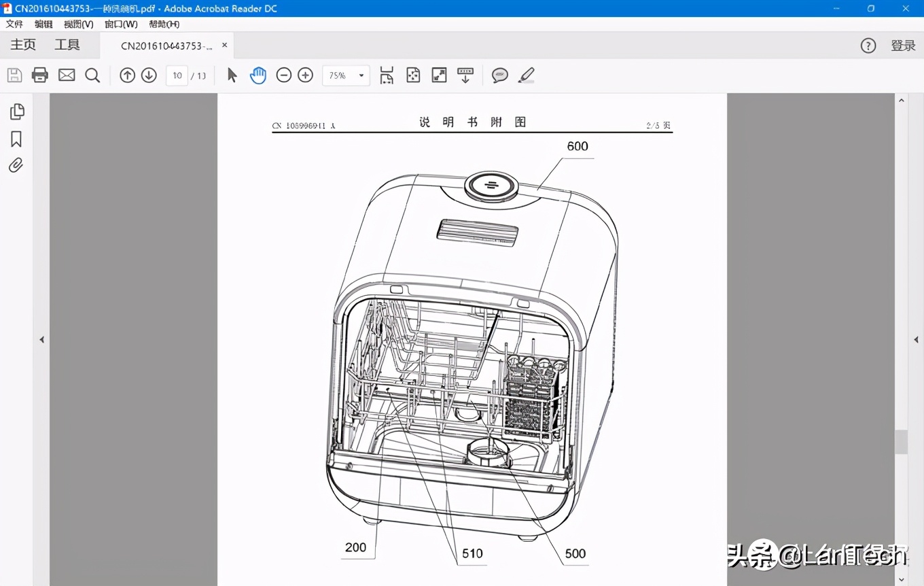
Task: Zoom out with the minus icon
Action: (284, 75)
